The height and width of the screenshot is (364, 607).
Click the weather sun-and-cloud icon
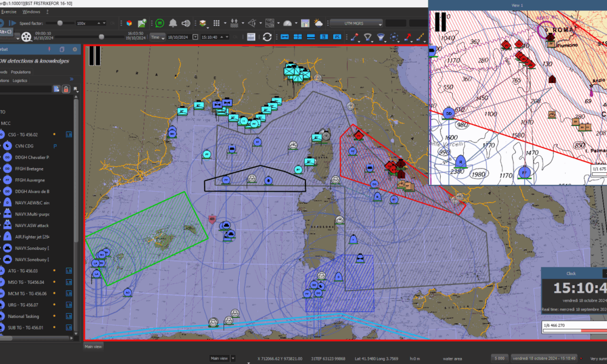(x=318, y=23)
